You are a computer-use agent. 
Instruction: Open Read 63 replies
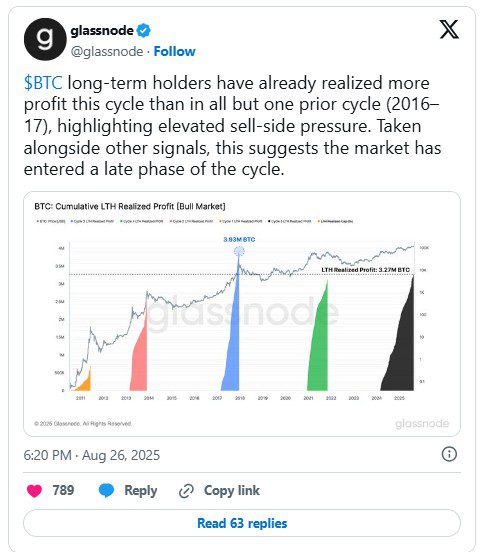[242, 523]
